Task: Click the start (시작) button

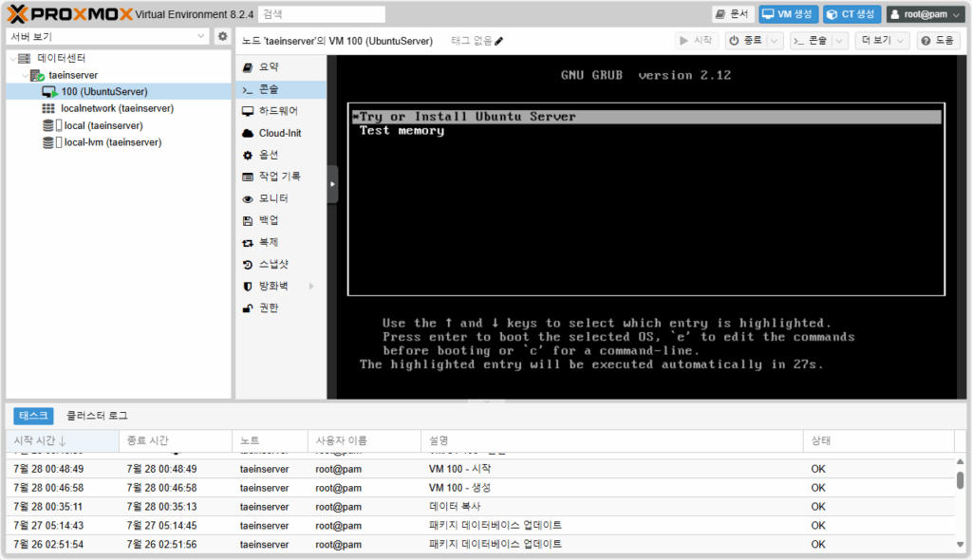Action: coord(696,40)
